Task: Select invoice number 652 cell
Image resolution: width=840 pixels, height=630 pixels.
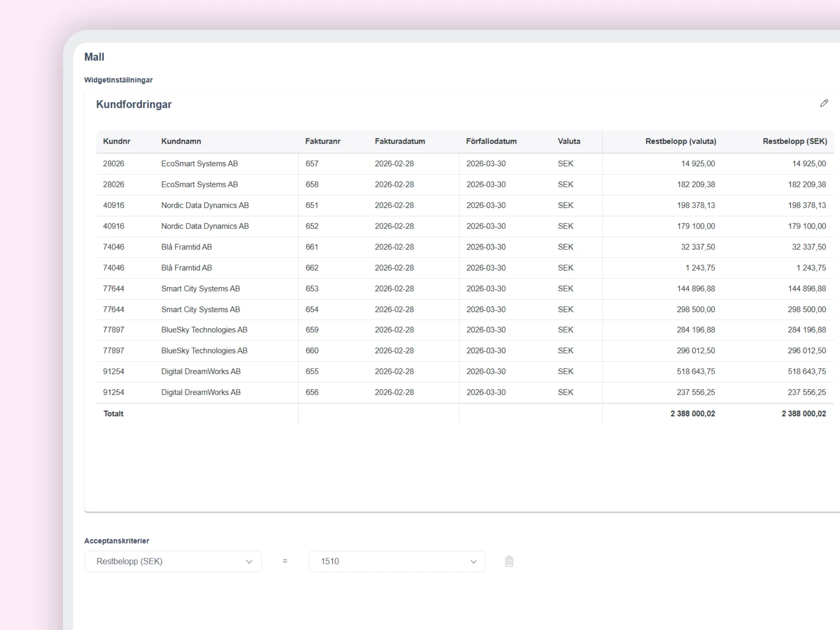Action: pyautogui.click(x=312, y=226)
